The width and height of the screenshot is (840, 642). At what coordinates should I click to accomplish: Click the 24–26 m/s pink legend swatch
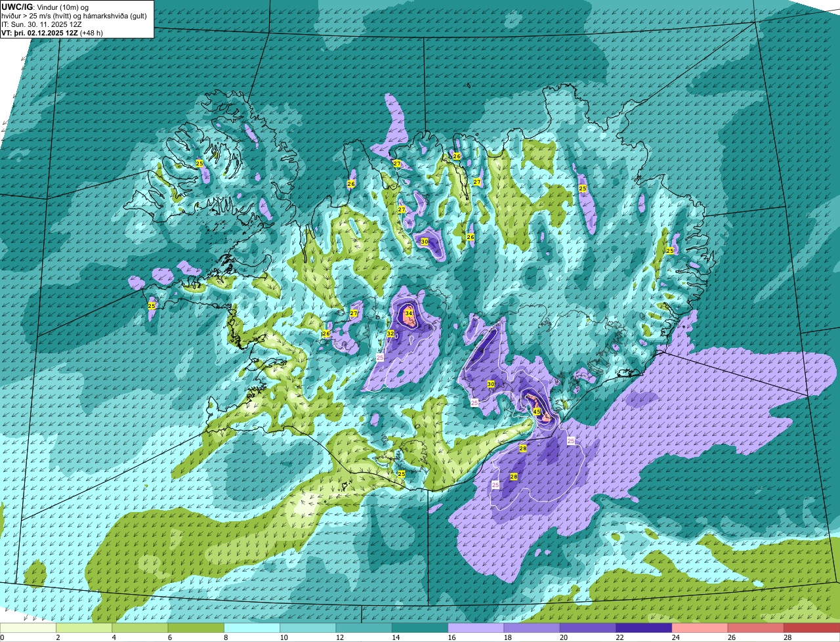click(x=700, y=628)
